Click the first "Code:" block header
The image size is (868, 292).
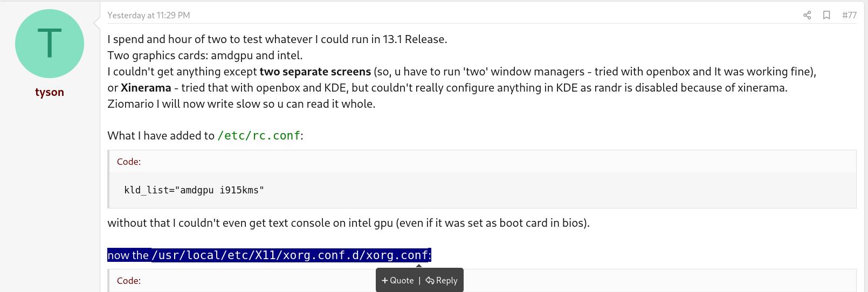(x=129, y=162)
